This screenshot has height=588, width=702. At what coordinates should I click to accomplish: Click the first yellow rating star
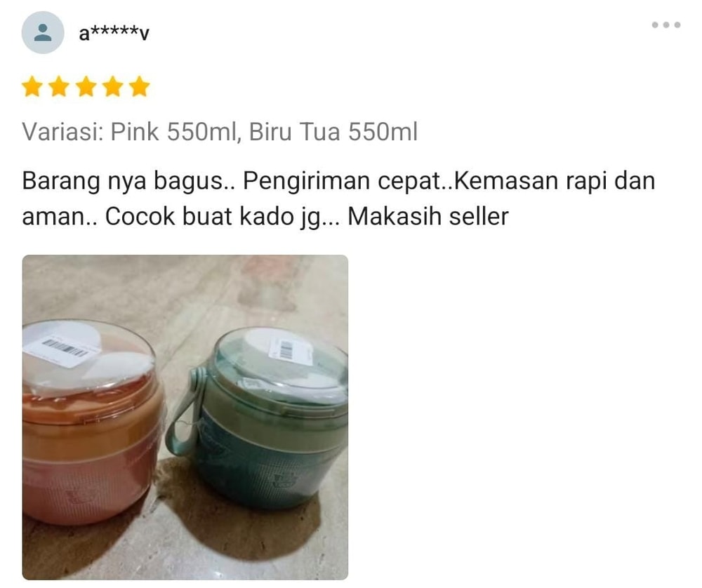(x=32, y=86)
